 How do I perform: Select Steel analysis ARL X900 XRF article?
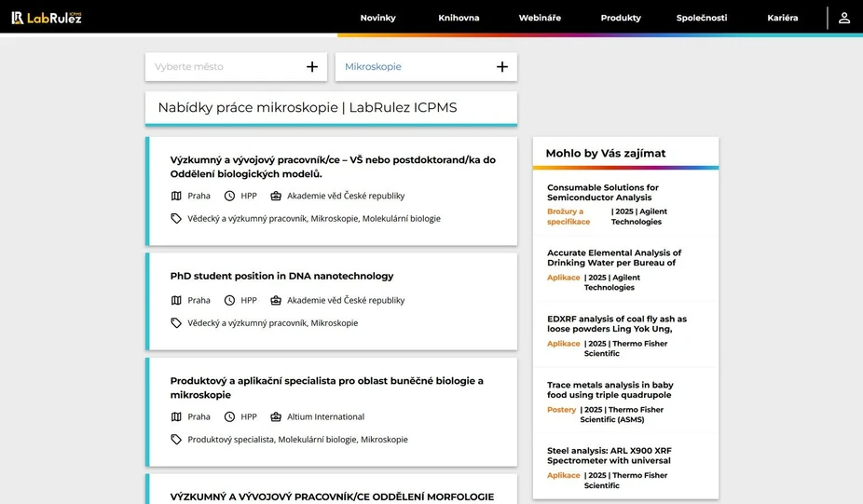coord(609,456)
